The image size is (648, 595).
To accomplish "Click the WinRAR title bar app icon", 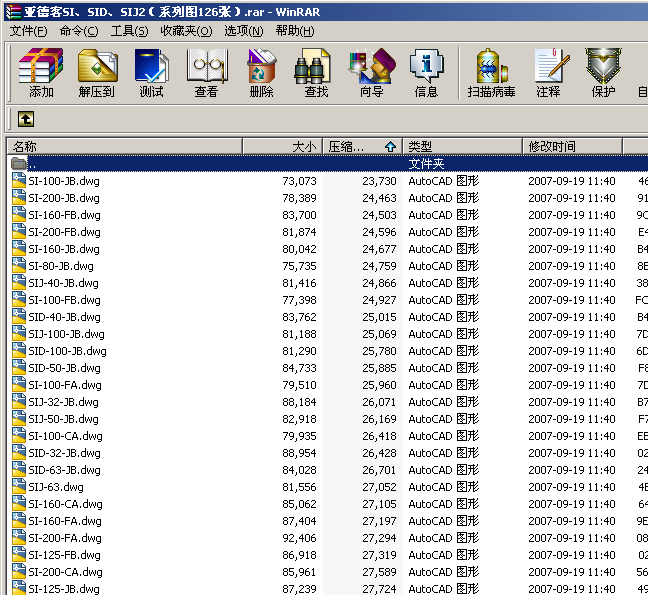I will click(x=13, y=12).
